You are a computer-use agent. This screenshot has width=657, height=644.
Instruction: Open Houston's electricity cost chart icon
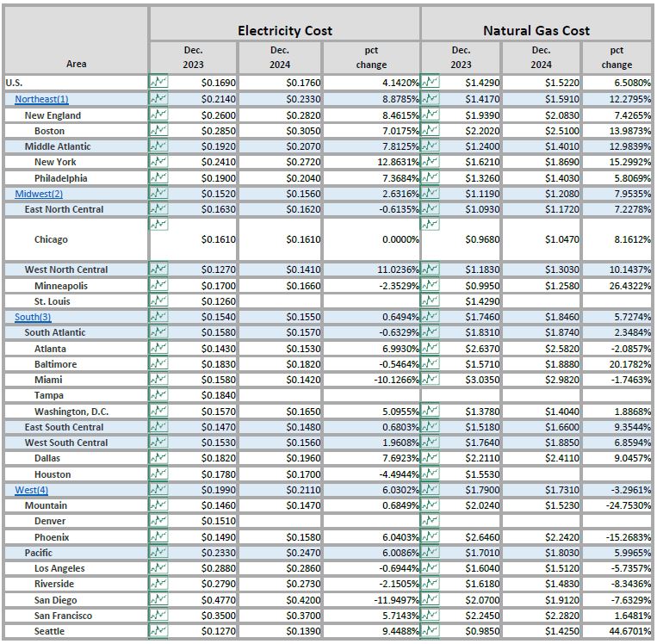coord(159,474)
